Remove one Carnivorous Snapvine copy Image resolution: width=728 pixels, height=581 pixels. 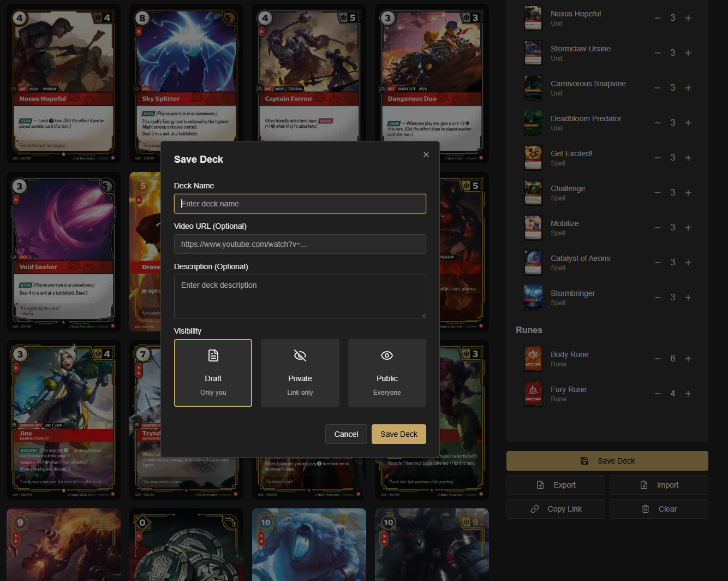[x=658, y=88]
